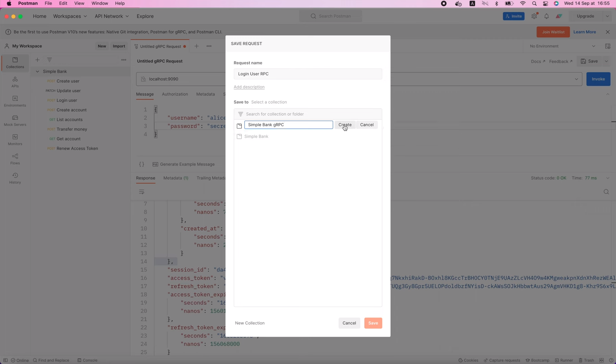Click the plus icon to add a collection
This screenshot has height=364, width=616.
(x=37, y=60)
